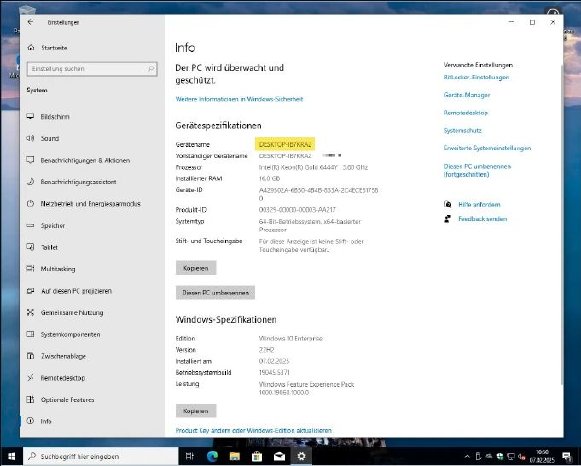Open Systemkomponenten icon
Image resolution: width=581 pixels, height=466 pixels.
[x=30, y=334]
